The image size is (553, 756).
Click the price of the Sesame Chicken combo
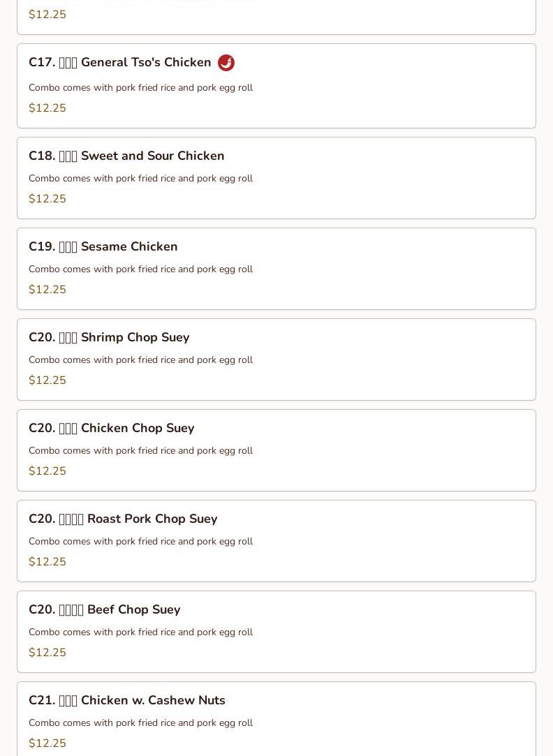(47, 290)
